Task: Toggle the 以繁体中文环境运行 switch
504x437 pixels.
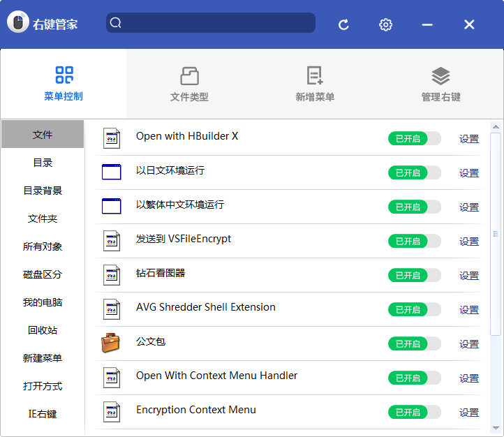Action: pyautogui.click(x=415, y=207)
